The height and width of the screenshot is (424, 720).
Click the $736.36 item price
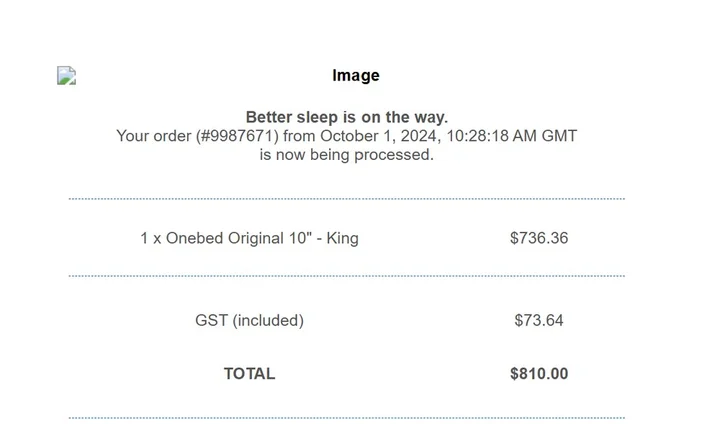(x=538, y=238)
